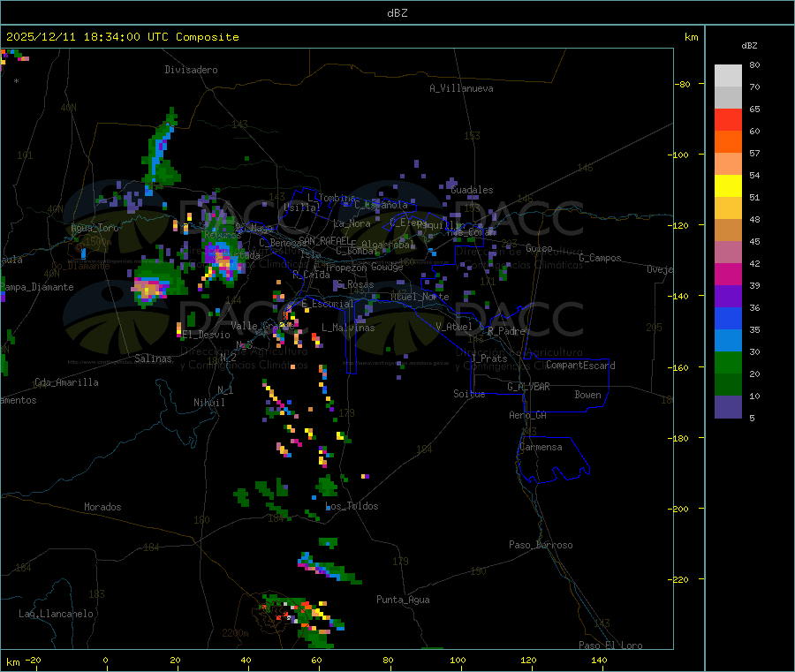Image resolution: width=795 pixels, height=672 pixels.
Task: Click the Los_Toldos label
Action: point(352,506)
